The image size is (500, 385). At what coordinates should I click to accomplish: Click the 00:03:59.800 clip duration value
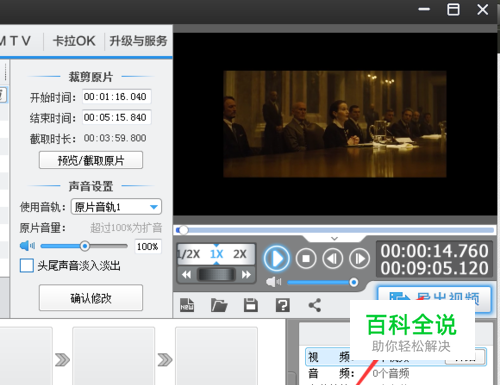(x=115, y=138)
